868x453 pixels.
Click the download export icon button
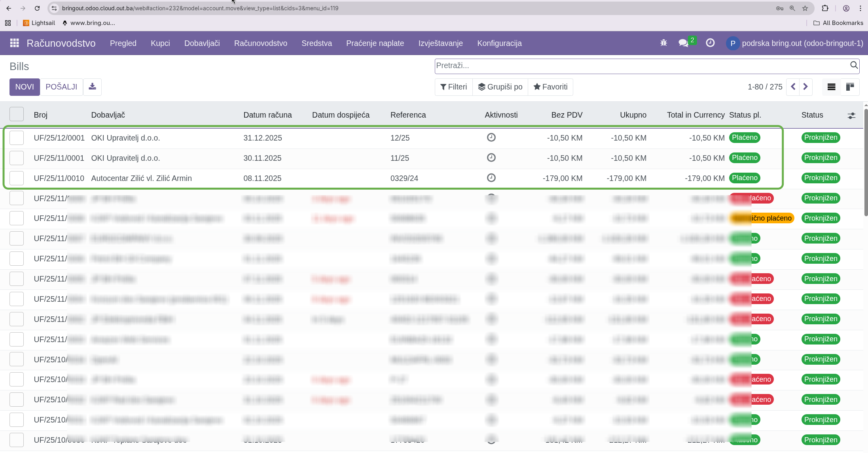(92, 87)
